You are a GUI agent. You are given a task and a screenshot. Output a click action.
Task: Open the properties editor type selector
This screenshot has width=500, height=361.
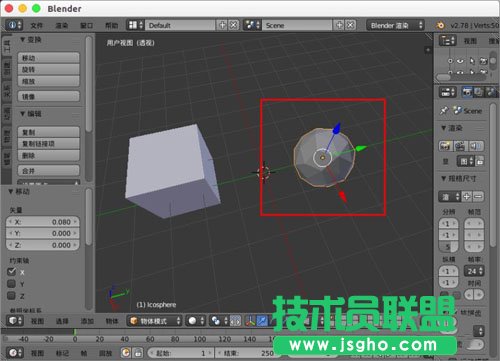pos(447,92)
